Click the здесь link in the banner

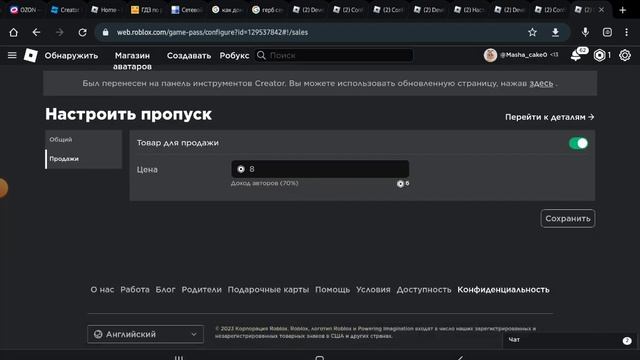[541, 83]
